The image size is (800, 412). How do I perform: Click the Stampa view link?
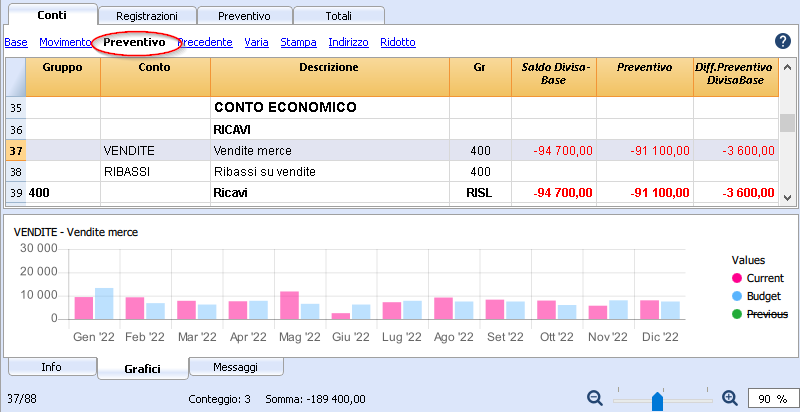tap(298, 42)
